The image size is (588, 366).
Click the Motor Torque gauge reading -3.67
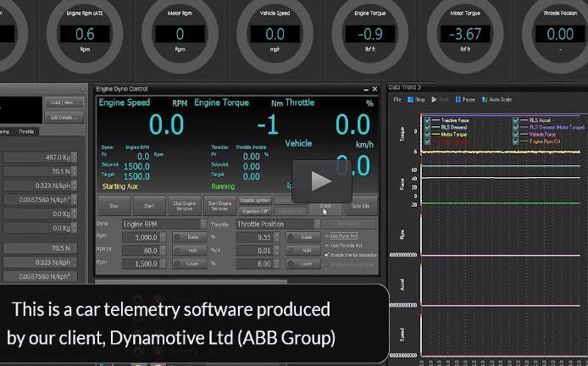[465, 34]
